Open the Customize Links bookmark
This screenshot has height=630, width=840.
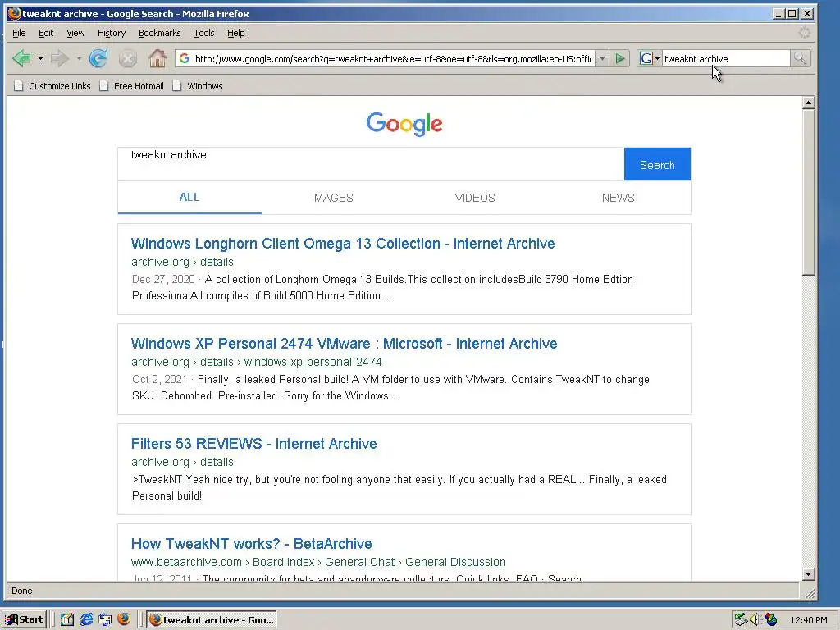52,86
